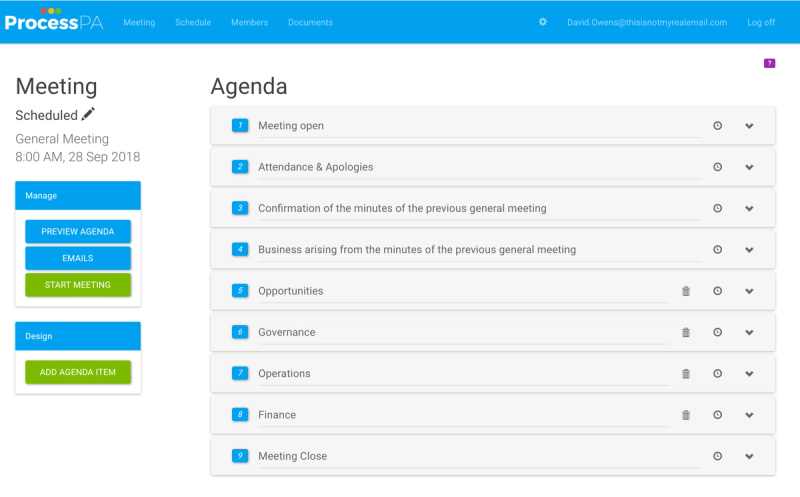800x497 pixels.
Task: Click Log off
Action: pos(761,22)
